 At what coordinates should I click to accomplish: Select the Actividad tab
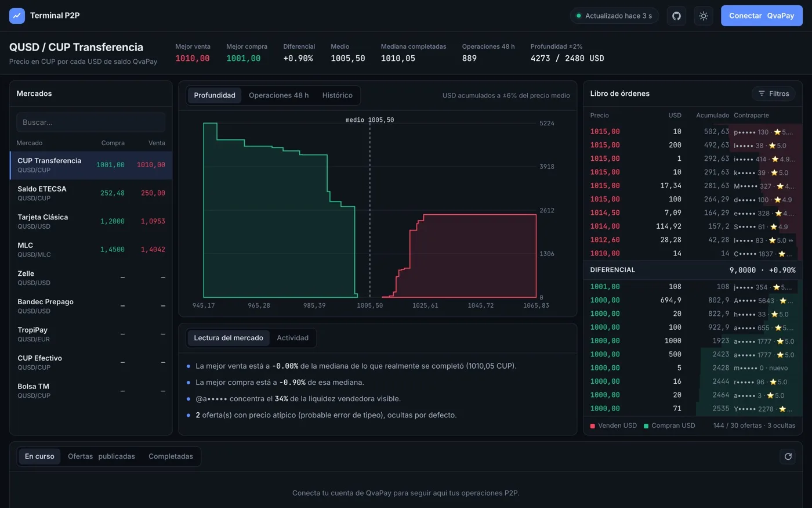click(293, 338)
